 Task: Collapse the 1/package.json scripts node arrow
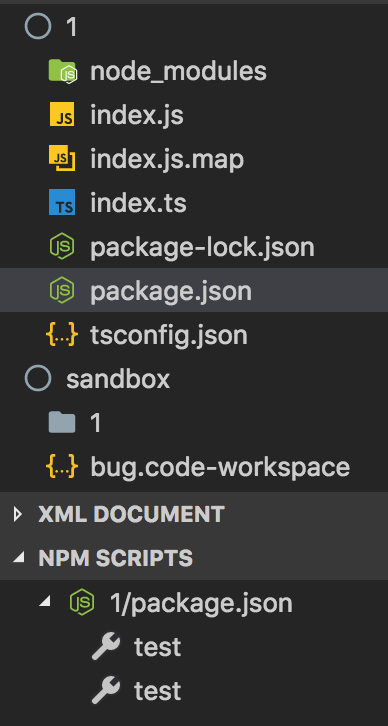click(x=44, y=602)
